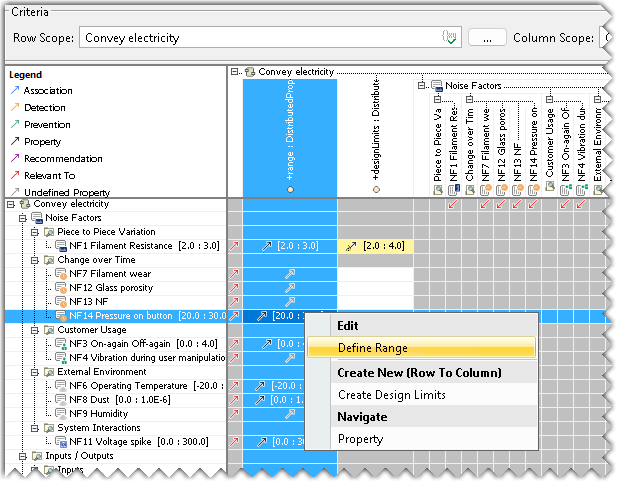Collapse the Change over Time folder
The image size is (617, 483).
35,260
